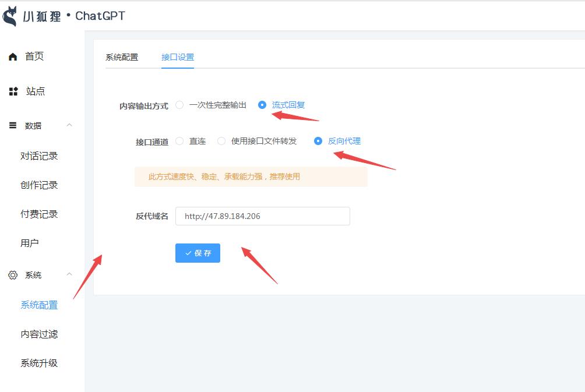Click the orange 推荐使用 notice text
Image resolution: width=585 pixels, height=392 pixels.
pyautogui.click(x=224, y=176)
